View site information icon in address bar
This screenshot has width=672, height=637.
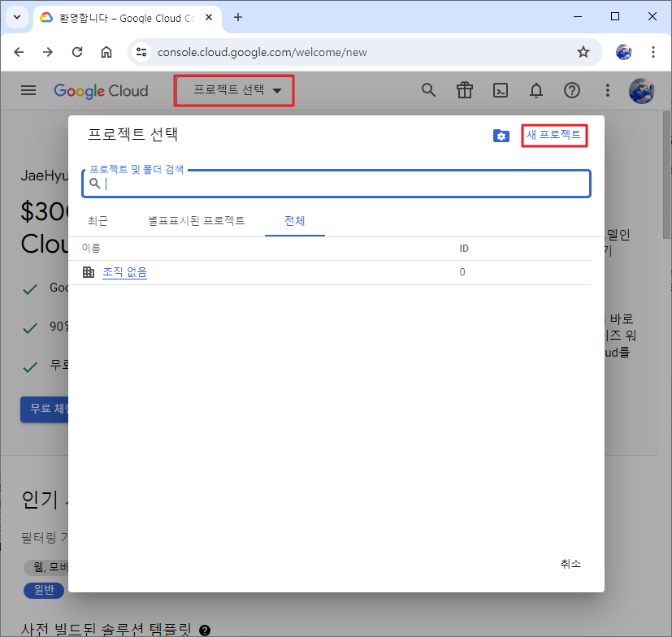pyautogui.click(x=141, y=52)
